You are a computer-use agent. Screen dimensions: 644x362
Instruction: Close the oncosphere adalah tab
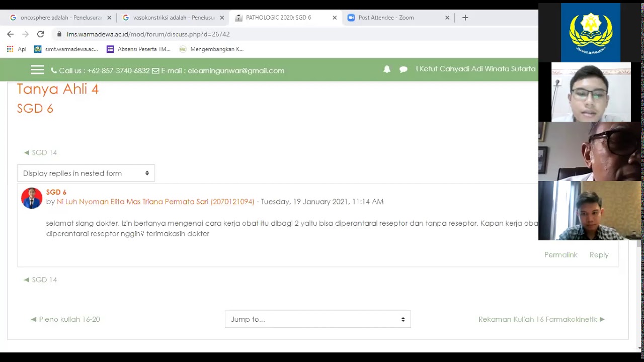(109, 18)
